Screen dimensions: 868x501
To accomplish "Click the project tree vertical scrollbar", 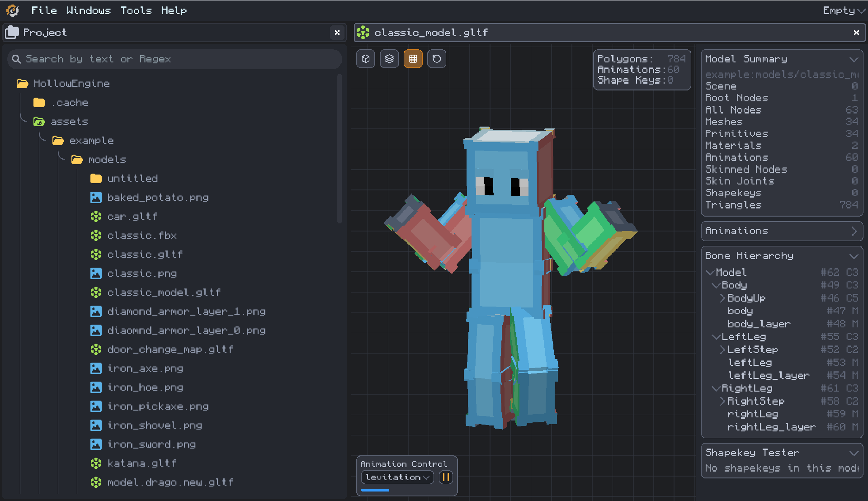I will (340, 149).
